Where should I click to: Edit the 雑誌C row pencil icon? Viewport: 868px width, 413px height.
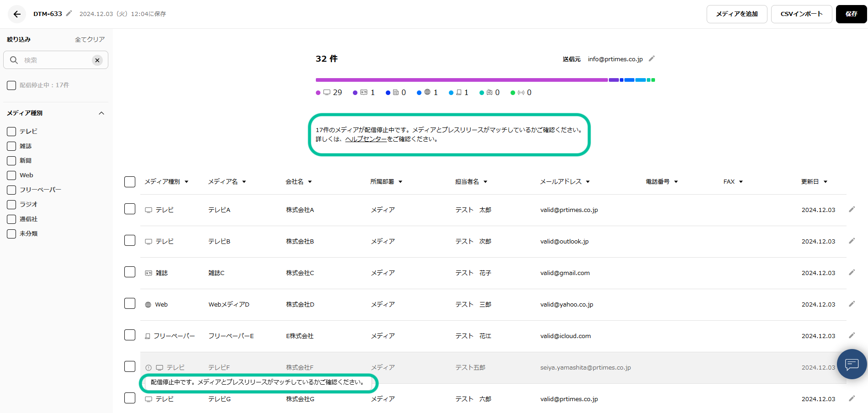point(852,273)
